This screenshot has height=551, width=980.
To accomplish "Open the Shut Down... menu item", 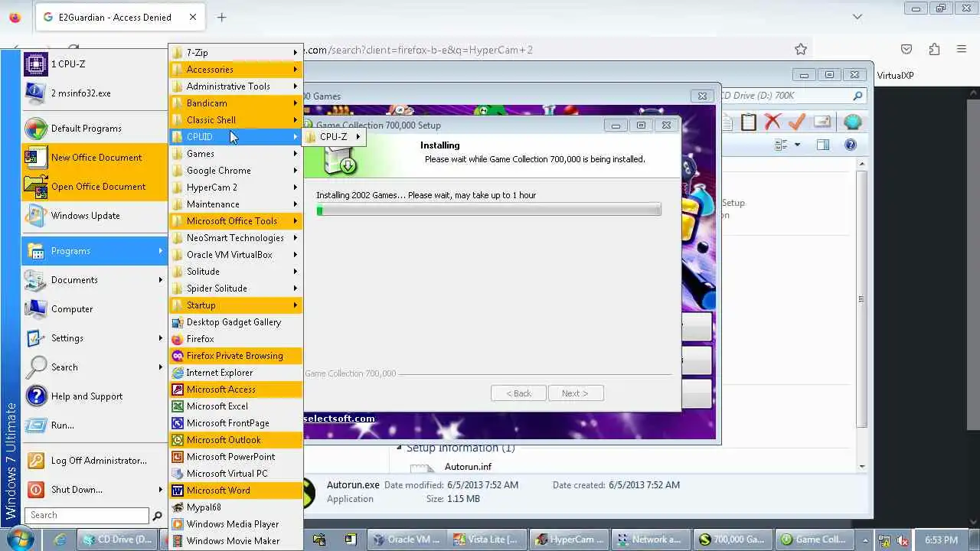I will click(x=94, y=490).
